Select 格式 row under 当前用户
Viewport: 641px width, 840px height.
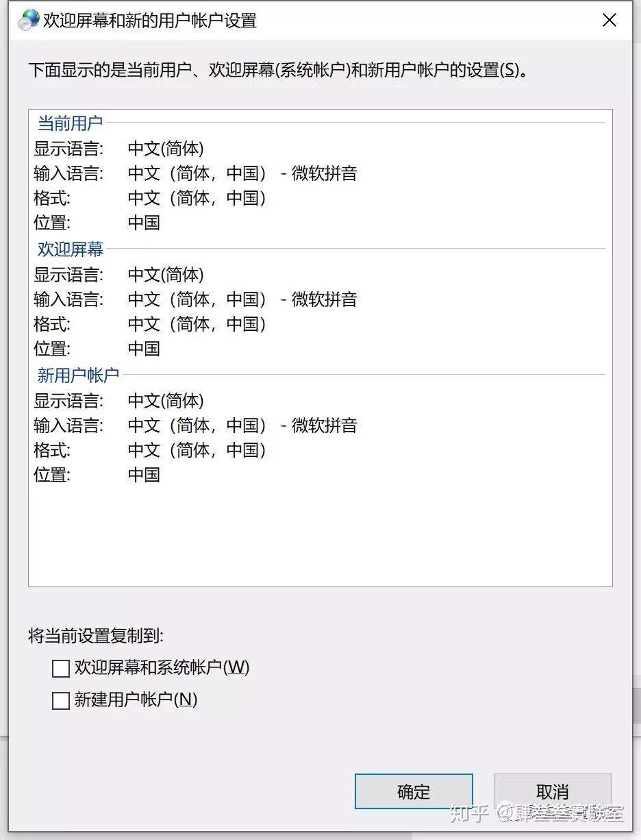pyautogui.click(x=52, y=198)
